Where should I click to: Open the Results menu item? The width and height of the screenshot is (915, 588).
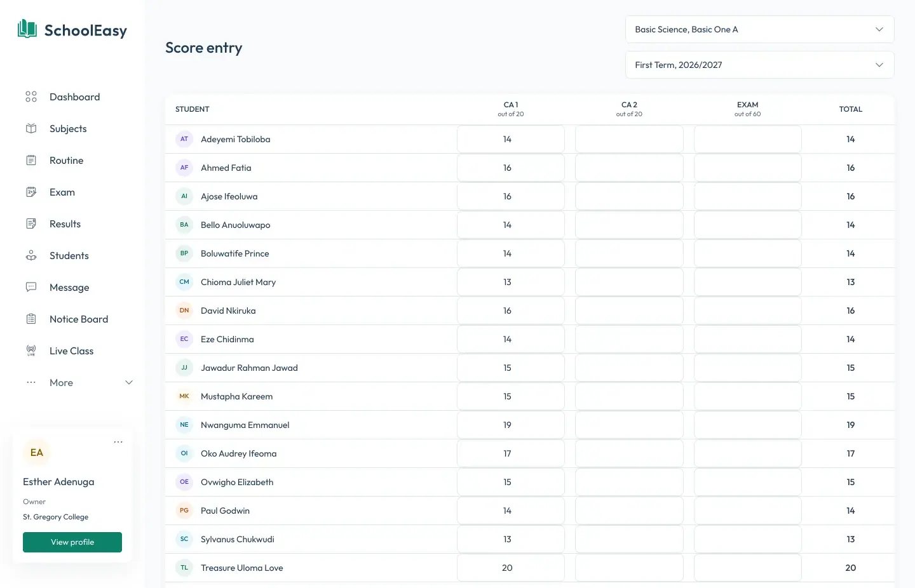tap(65, 224)
